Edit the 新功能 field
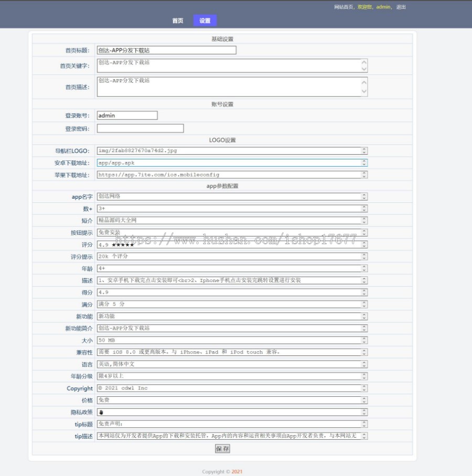 232,316
